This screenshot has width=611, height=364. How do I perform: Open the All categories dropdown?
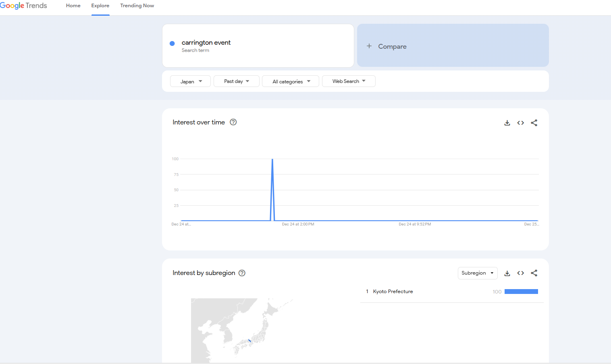(291, 81)
